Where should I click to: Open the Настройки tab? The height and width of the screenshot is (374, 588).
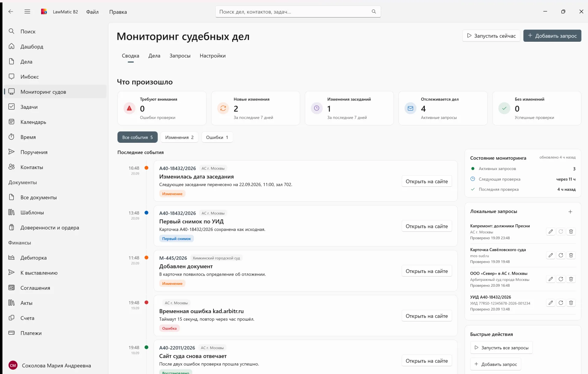tap(213, 56)
